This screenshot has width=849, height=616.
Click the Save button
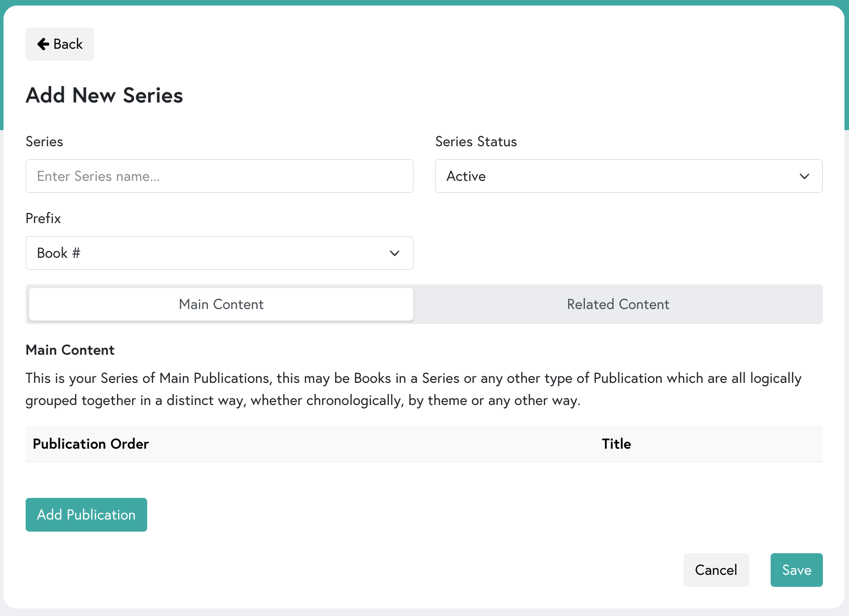(x=796, y=570)
